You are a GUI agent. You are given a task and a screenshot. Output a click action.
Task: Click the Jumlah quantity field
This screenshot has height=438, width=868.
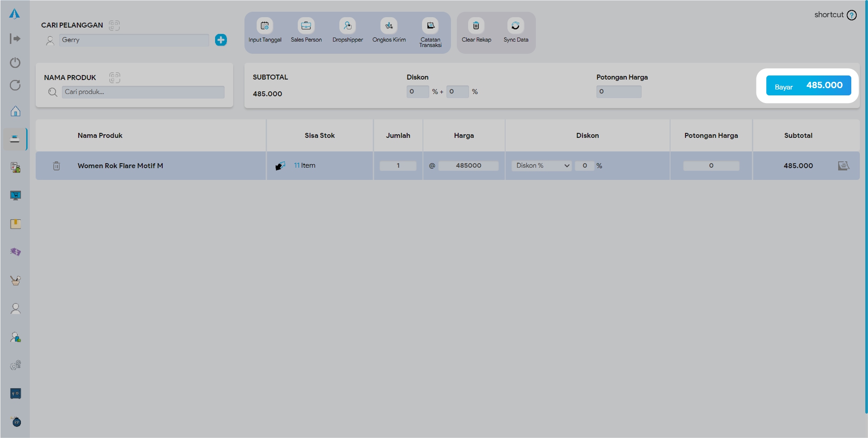coord(398,166)
